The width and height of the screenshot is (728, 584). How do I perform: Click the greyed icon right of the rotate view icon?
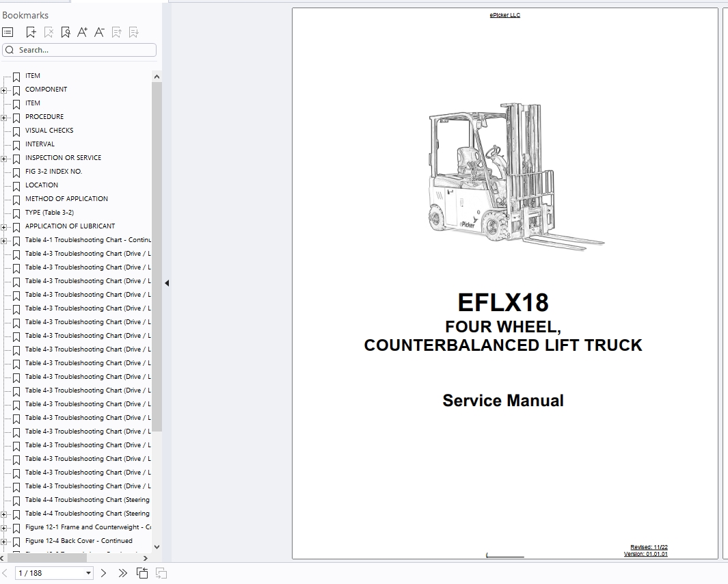[161, 573]
